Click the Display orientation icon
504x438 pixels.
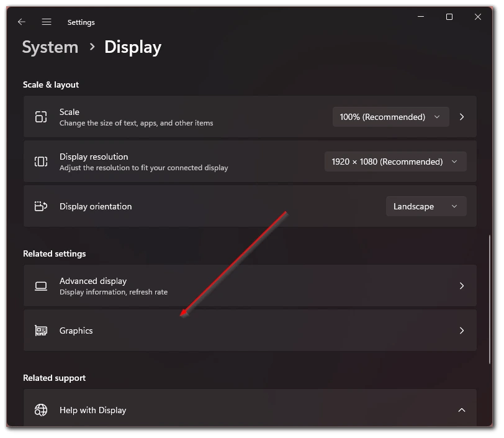tap(41, 206)
